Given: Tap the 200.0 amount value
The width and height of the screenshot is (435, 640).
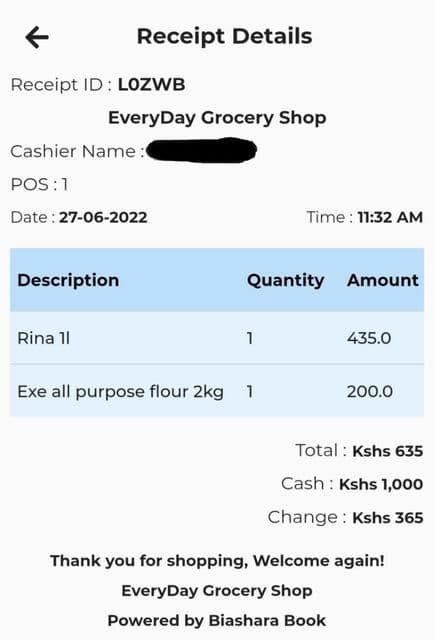Looking at the screenshot, I should 370,392.
